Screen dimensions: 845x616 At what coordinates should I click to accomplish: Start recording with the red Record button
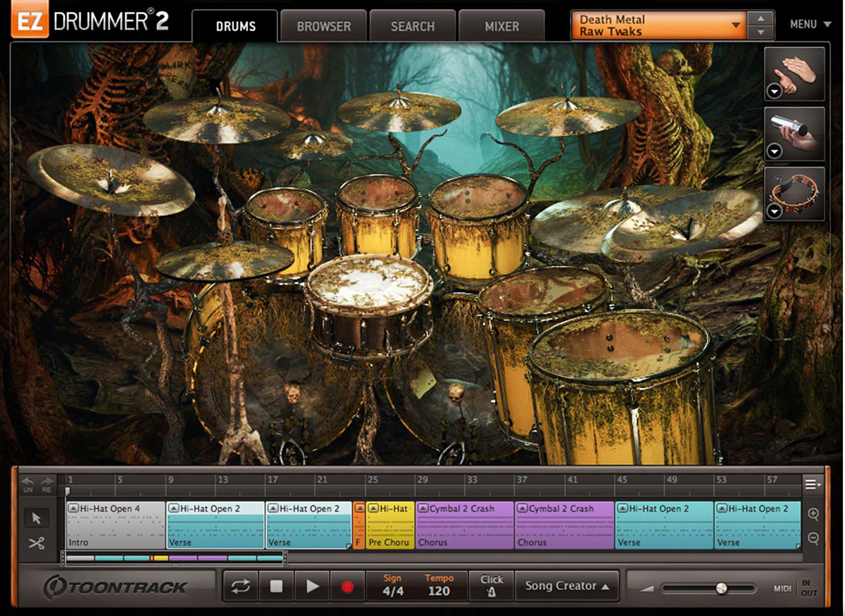[346, 586]
